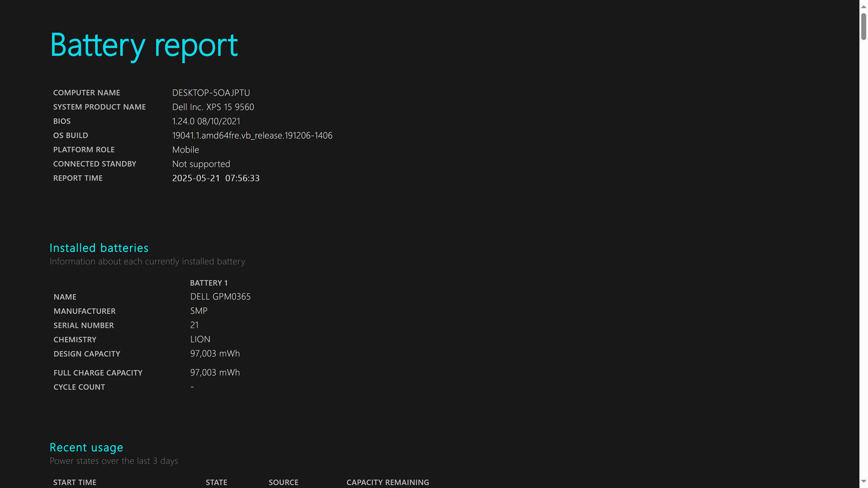Viewport: 868px width, 488px height.
Task: Select the cycle count dash value
Action: pos(192,387)
